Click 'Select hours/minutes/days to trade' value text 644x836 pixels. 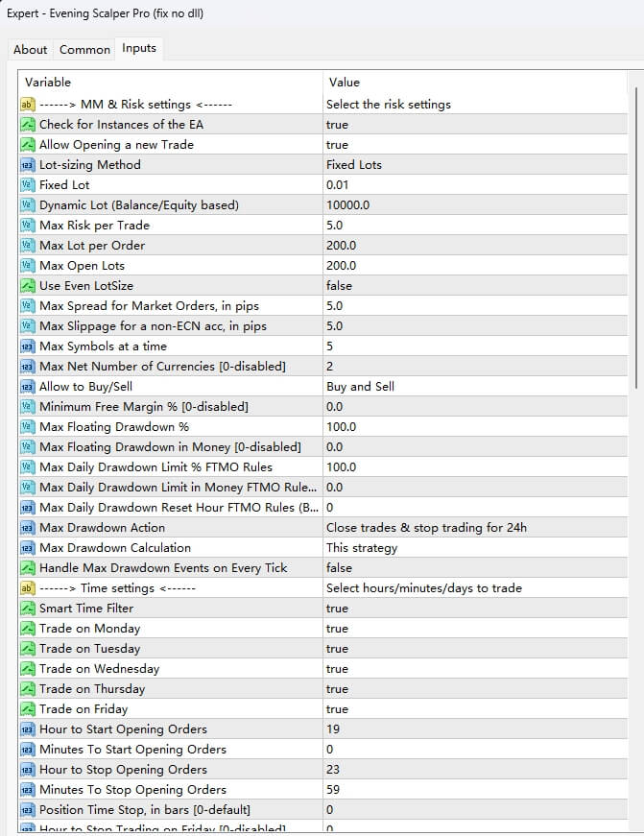coord(424,588)
